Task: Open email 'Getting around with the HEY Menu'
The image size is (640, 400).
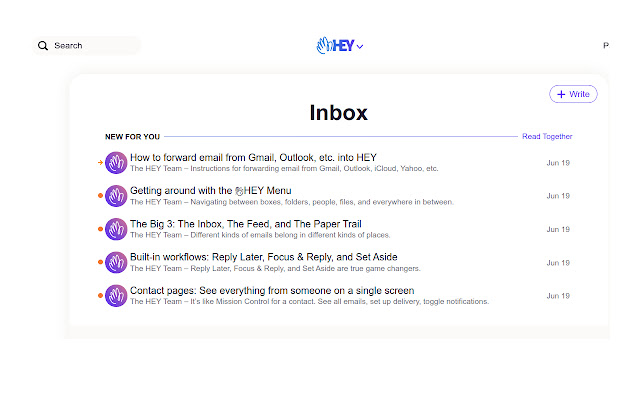Action: [x=211, y=191]
